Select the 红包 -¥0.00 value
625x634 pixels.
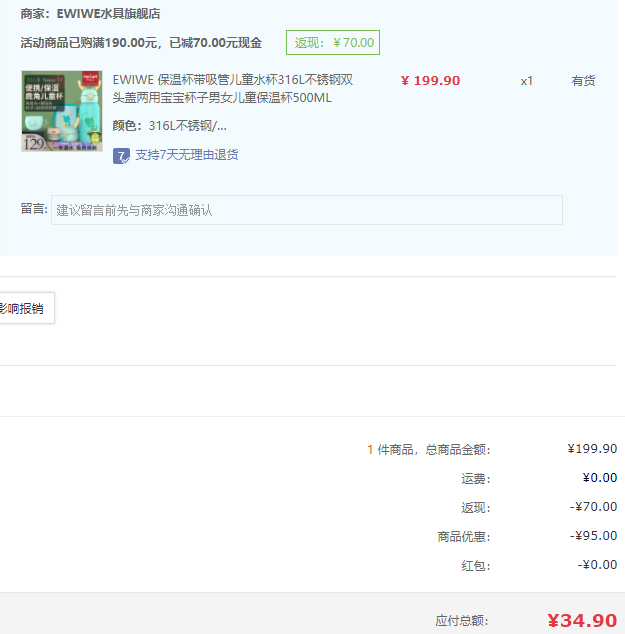coord(598,565)
